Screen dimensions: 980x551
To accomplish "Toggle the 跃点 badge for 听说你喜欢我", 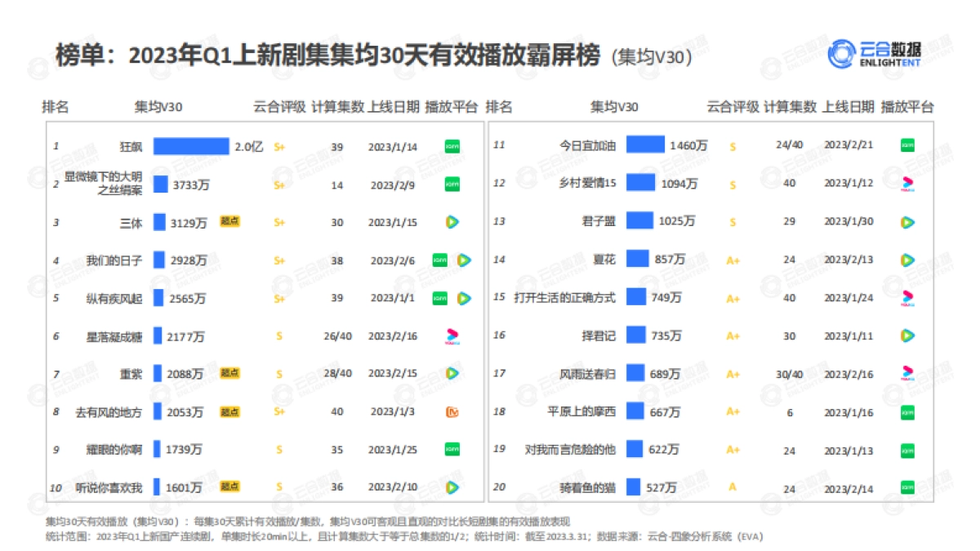I will [230, 487].
